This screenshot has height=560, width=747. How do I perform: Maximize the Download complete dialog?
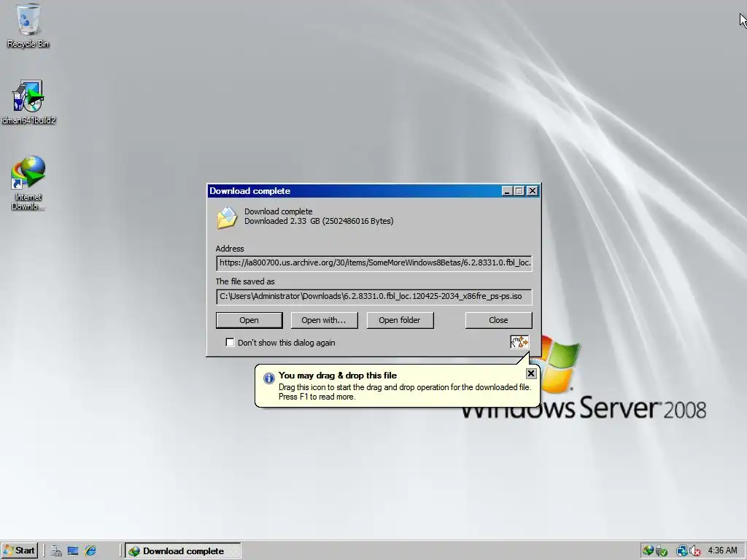click(519, 191)
